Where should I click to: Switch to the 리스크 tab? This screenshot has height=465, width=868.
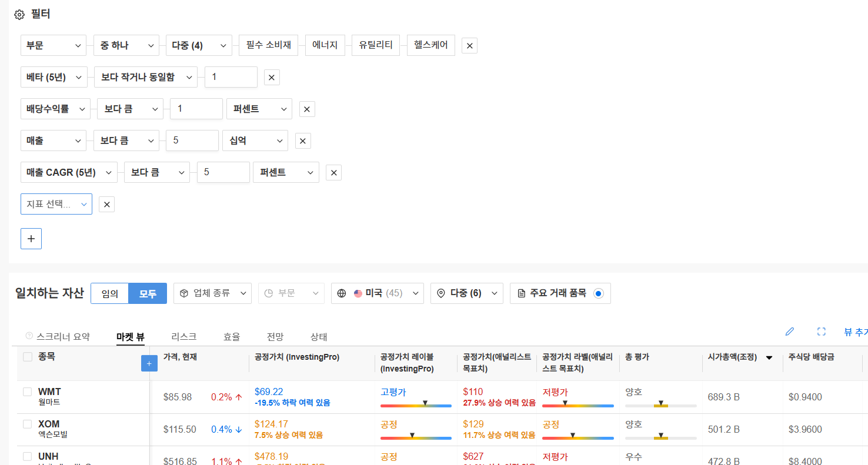(x=184, y=337)
